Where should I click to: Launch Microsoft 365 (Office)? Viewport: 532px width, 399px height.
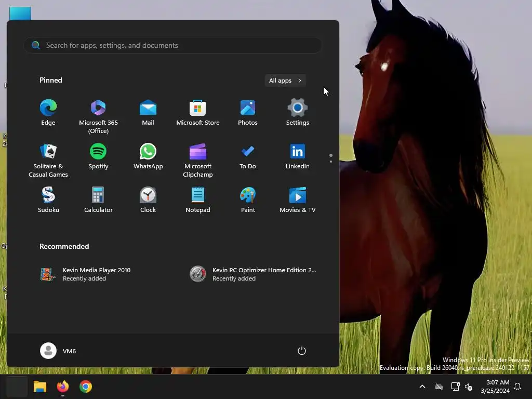coord(98,116)
